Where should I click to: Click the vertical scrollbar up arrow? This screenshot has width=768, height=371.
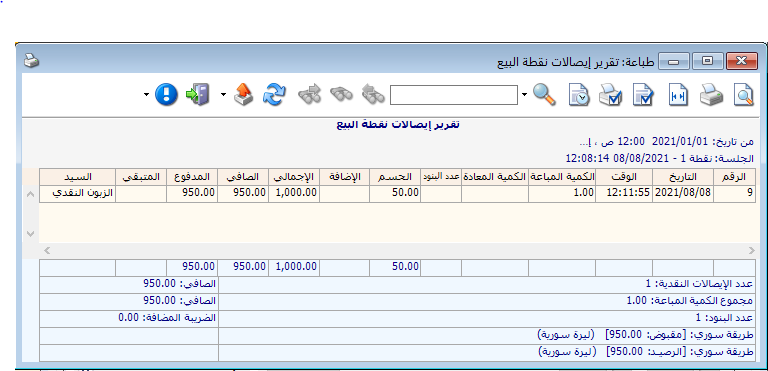point(30,195)
